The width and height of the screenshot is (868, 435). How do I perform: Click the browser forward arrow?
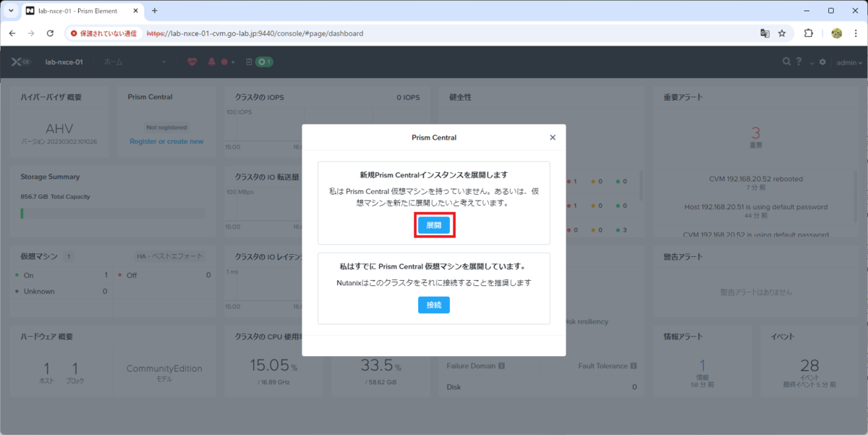coord(31,33)
